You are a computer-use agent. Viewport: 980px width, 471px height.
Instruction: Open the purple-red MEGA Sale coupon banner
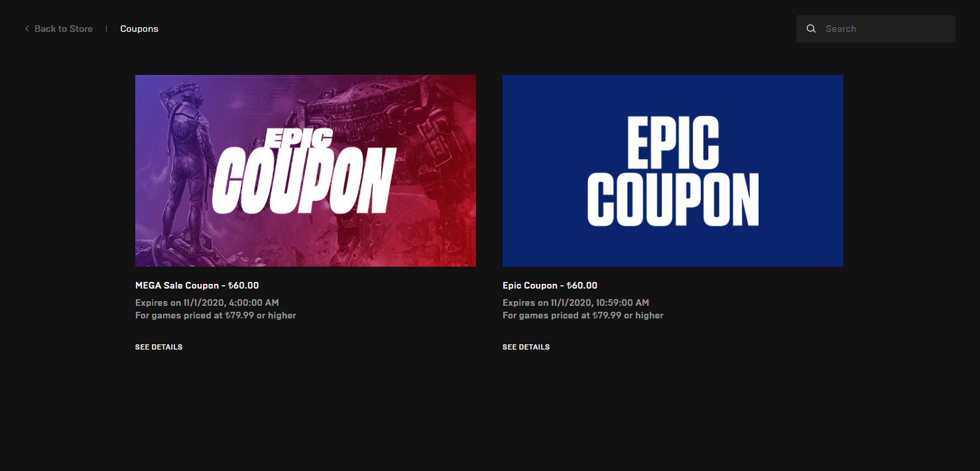pos(306,170)
